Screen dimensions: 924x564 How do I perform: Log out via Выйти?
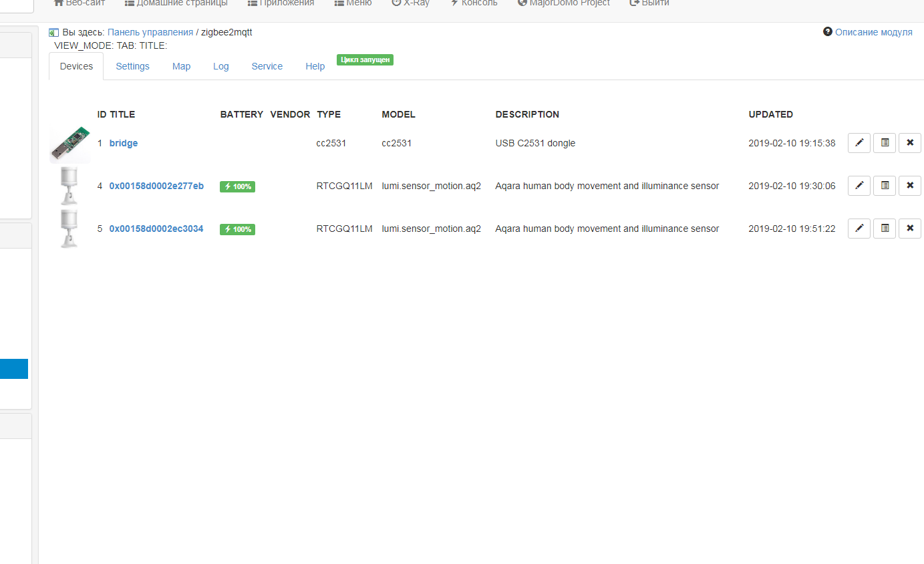click(649, 3)
